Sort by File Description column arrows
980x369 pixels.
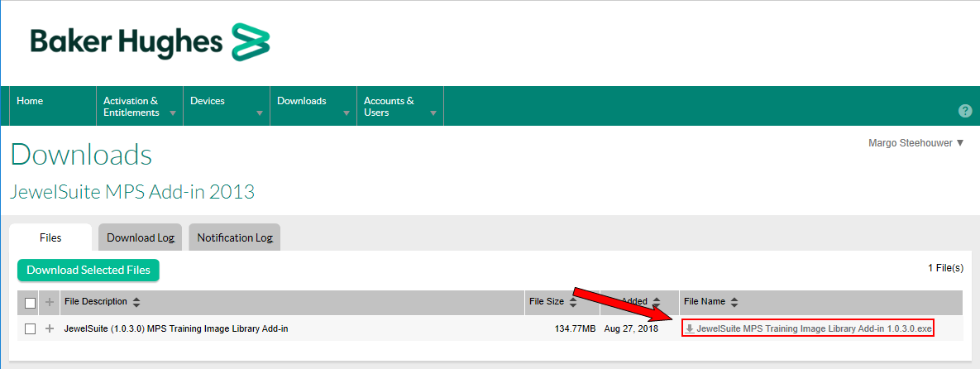pyautogui.click(x=136, y=302)
